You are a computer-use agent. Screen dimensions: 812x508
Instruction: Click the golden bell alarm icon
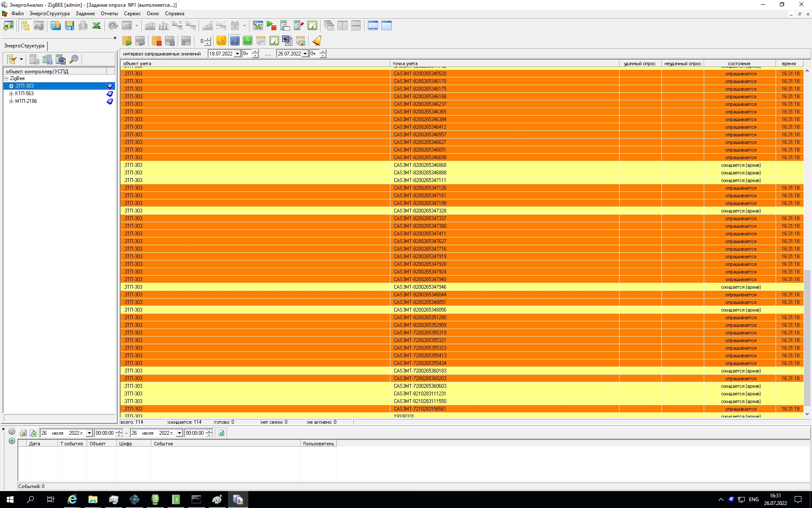(317, 41)
